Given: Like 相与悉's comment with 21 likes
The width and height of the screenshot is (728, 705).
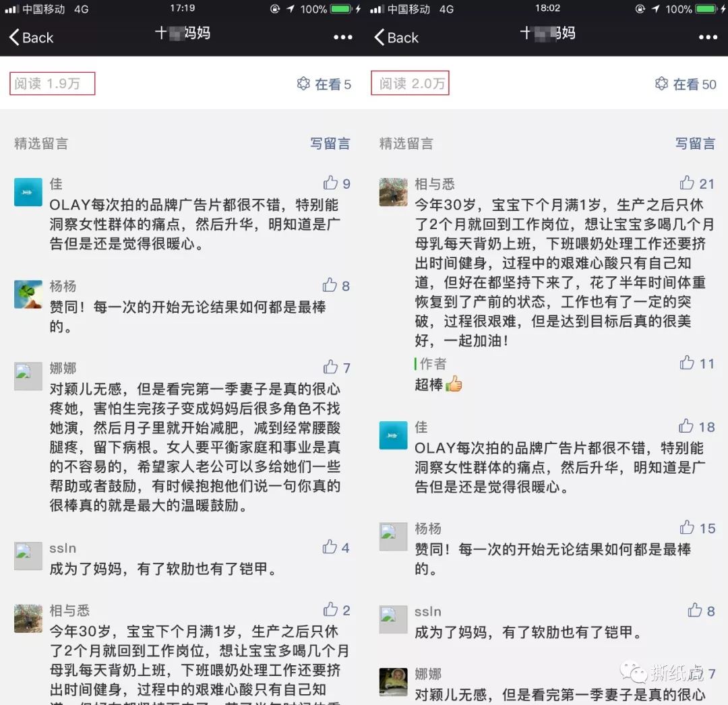Looking at the screenshot, I should [687, 183].
